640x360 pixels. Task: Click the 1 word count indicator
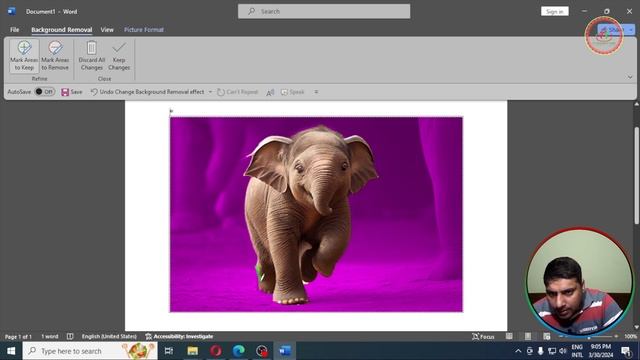click(50, 337)
